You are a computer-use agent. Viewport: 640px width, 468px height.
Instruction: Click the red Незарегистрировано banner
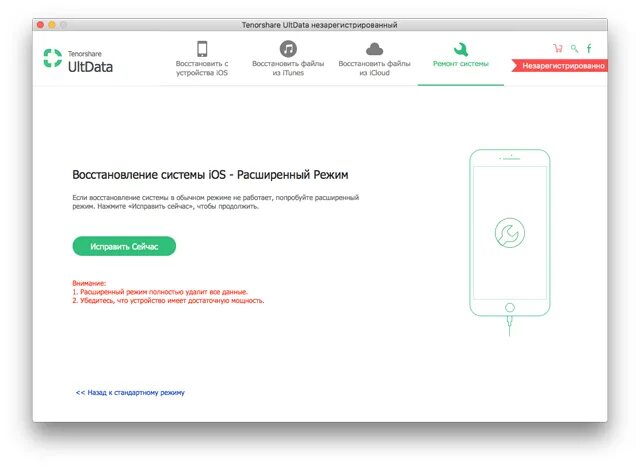click(560, 66)
